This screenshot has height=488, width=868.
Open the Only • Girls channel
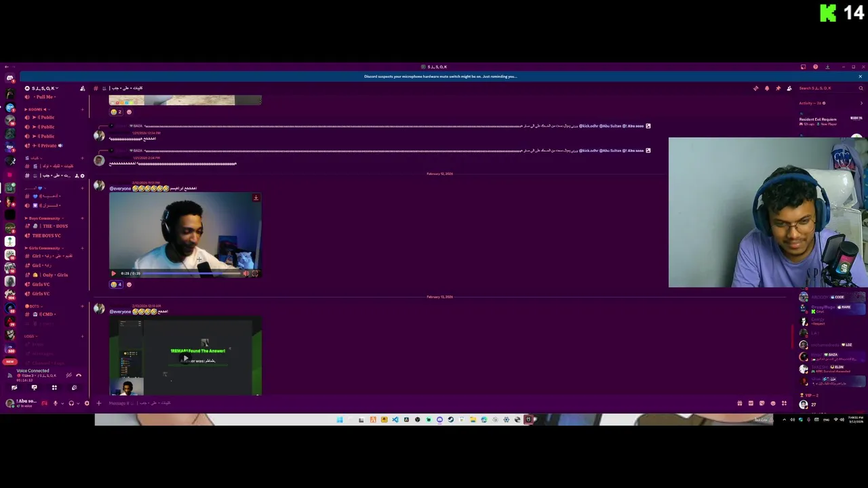(53, 274)
